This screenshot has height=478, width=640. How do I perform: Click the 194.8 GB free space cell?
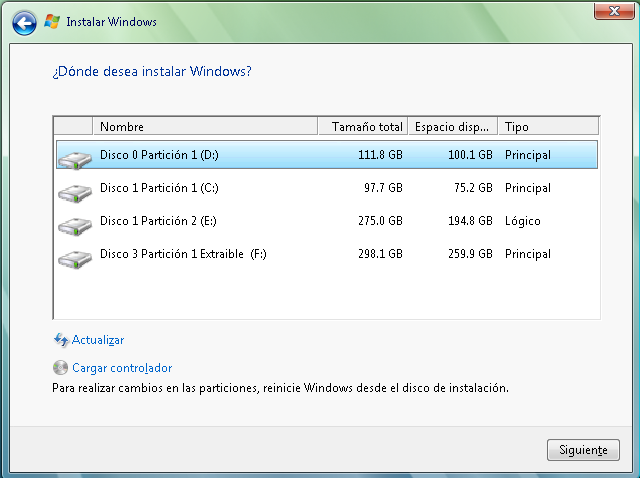(470, 221)
